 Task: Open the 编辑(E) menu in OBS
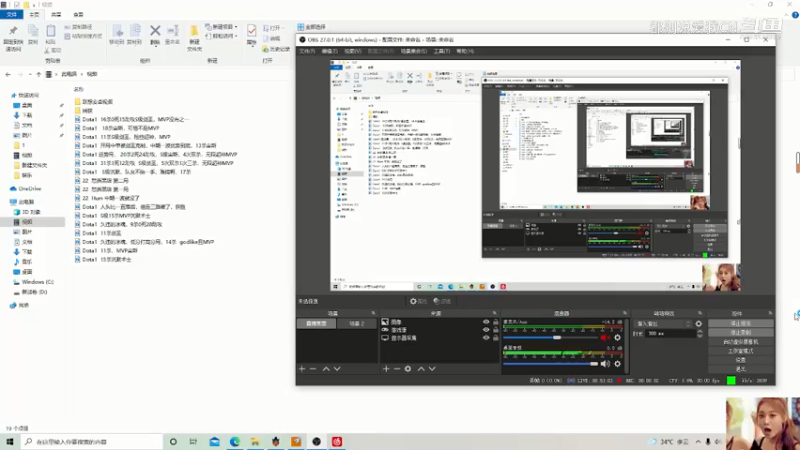coord(330,51)
